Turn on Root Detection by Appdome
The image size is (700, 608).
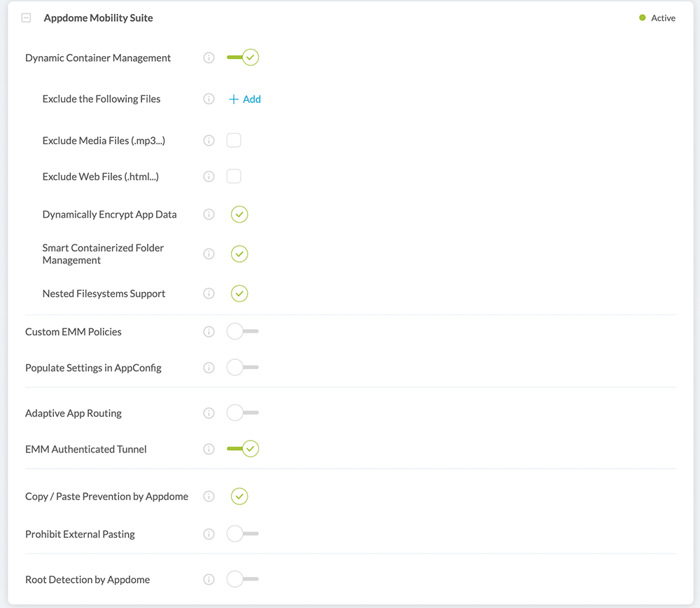pyautogui.click(x=242, y=579)
